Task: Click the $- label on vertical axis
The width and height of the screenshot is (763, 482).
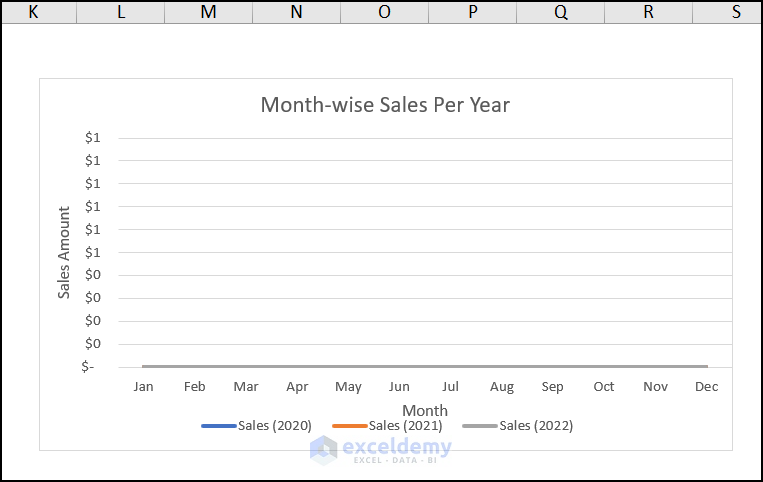Action: point(87,366)
